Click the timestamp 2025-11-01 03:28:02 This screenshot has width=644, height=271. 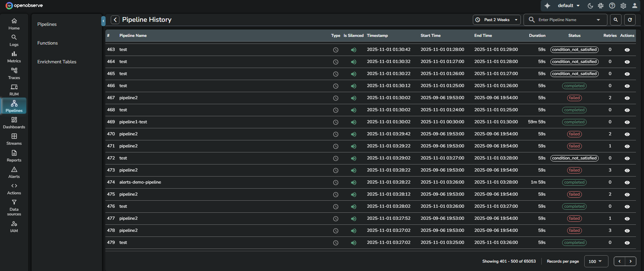pos(389,206)
